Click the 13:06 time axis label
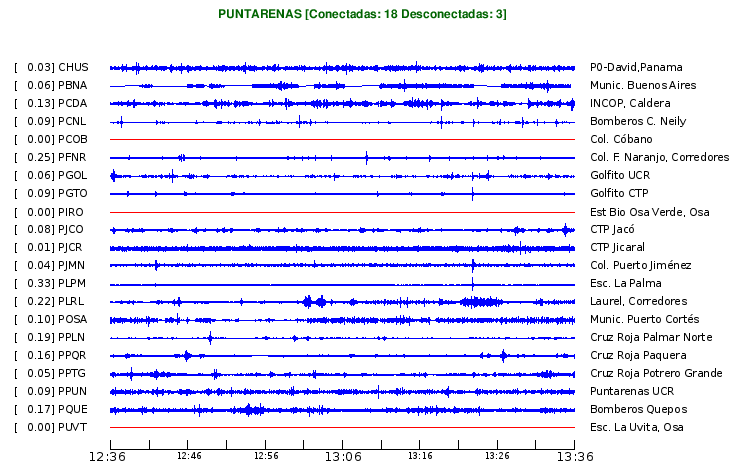 (343, 456)
